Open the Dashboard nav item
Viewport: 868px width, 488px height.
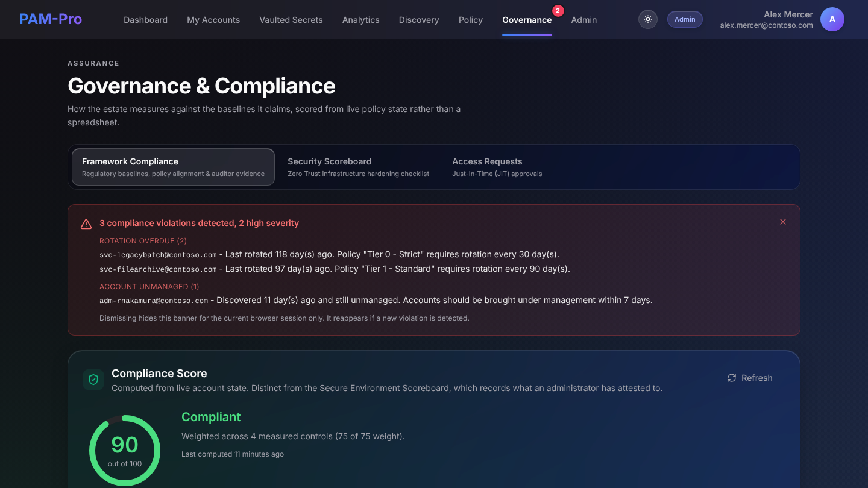click(x=145, y=20)
